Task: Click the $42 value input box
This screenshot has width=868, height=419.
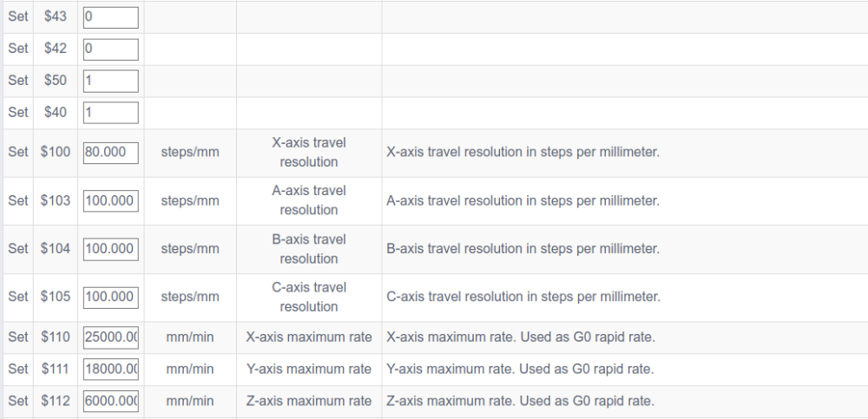Action: point(111,49)
